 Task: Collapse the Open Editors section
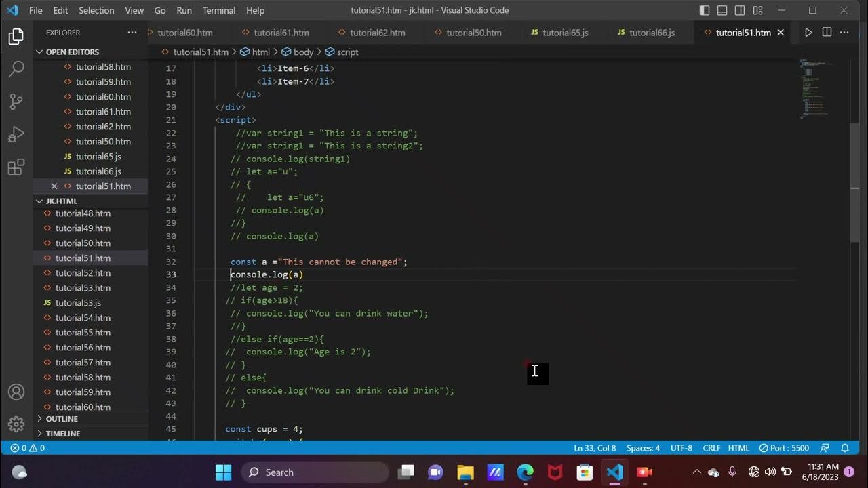click(90, 52)
